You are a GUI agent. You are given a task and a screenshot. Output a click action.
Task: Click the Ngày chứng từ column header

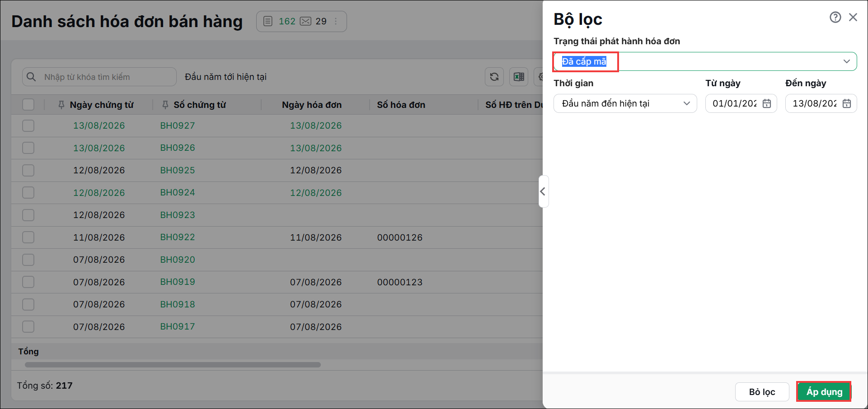click(x=102, y=105)
